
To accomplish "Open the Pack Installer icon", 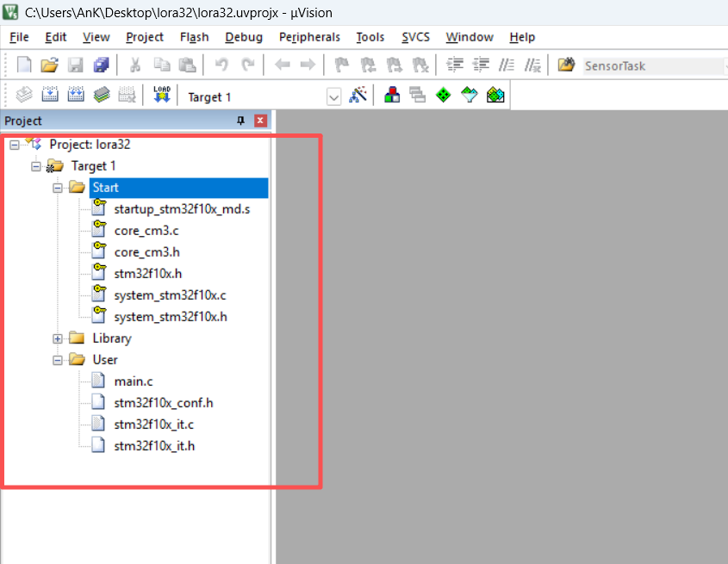I will [x=495, y=96].
